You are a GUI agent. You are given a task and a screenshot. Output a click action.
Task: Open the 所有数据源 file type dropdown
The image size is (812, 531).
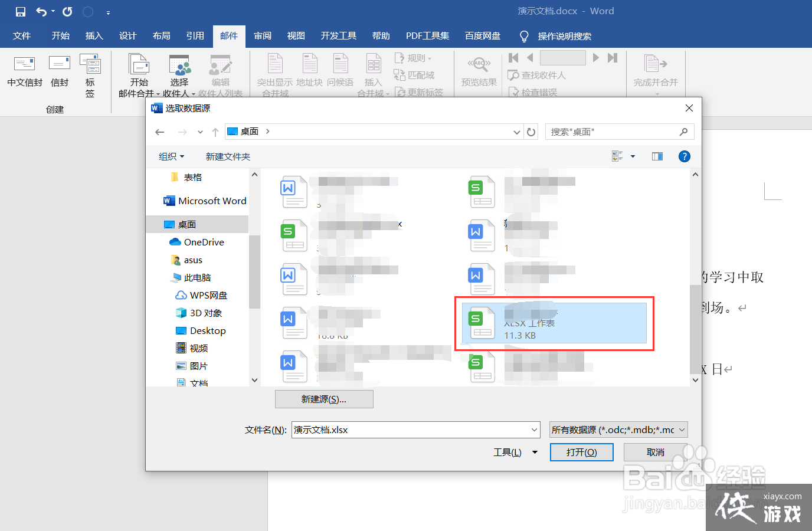click(x=618, y=430)
